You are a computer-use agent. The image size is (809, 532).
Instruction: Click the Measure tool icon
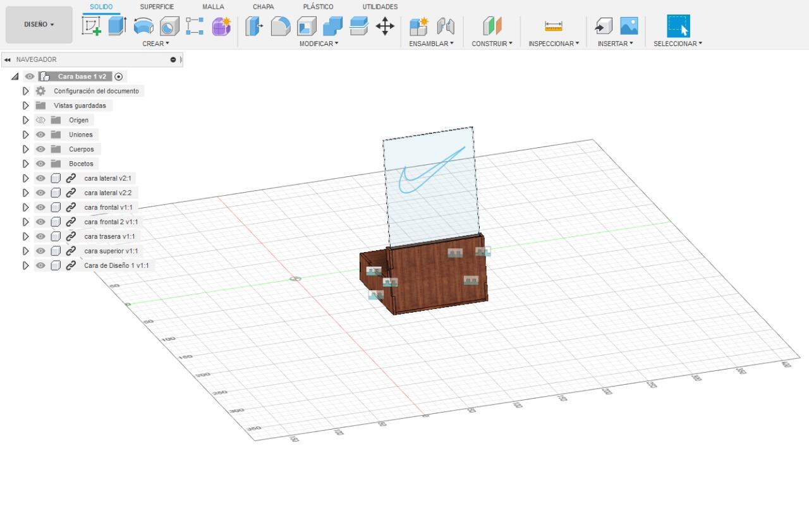(x=554, y=26)
